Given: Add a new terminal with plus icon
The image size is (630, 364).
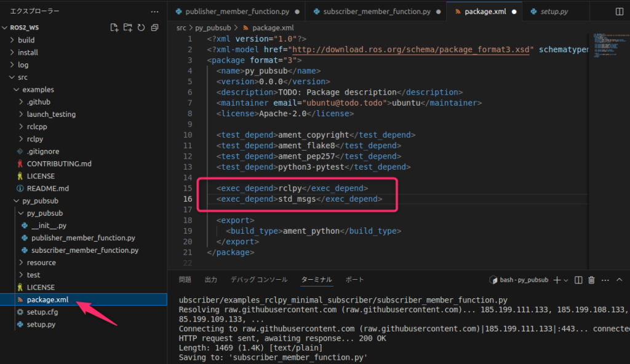Looking at the screenshot, I should click(x=557, y=280).
